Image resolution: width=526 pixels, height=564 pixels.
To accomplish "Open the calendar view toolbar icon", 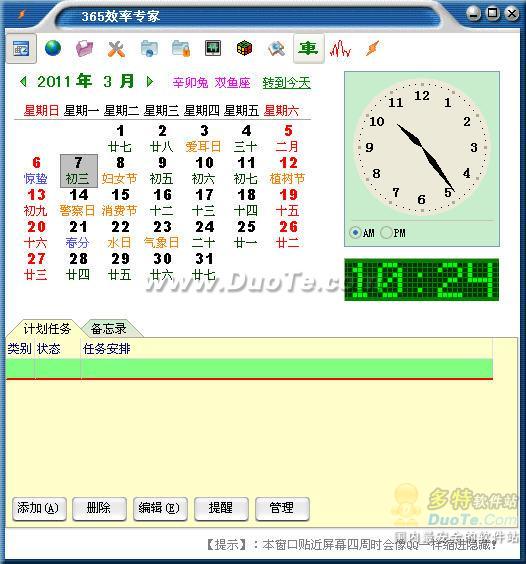I will [21, 49].
